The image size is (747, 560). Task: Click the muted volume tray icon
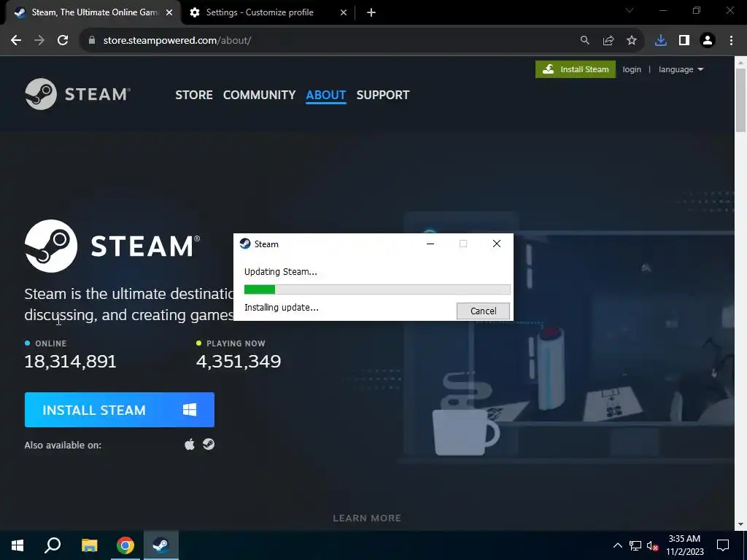652,545
